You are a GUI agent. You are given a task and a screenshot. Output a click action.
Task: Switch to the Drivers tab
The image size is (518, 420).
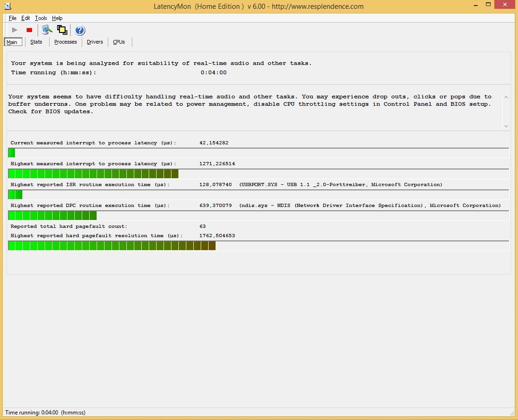point(95,42)
